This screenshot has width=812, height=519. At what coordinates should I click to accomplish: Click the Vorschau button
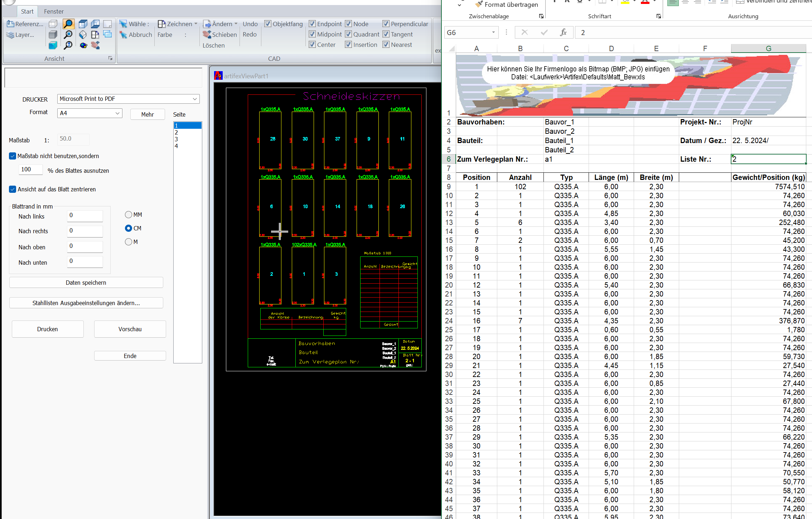point(130,329)
